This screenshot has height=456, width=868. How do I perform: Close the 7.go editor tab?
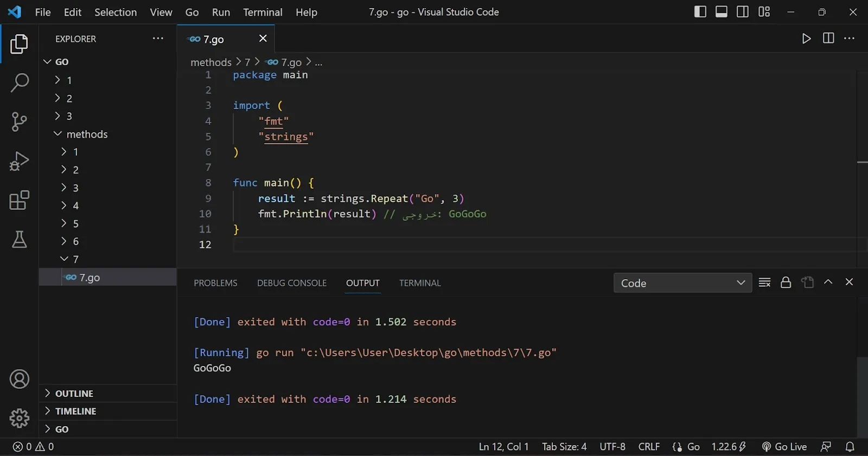pyautogui.click(x=263, y=38)
